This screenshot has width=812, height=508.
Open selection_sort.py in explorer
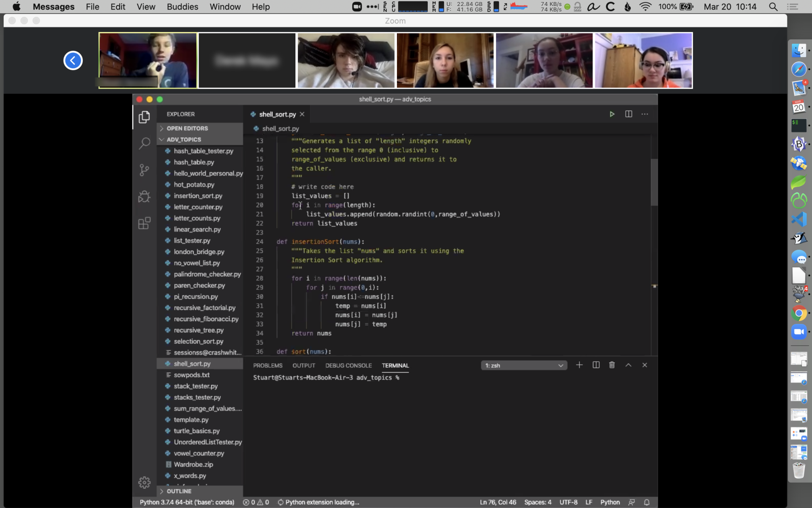[198, 341]
